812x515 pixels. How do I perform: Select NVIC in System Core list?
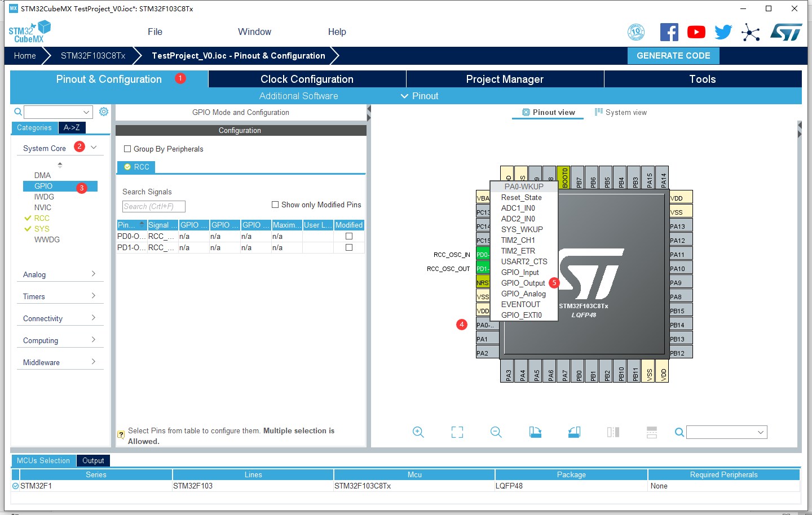coord(43,207)
